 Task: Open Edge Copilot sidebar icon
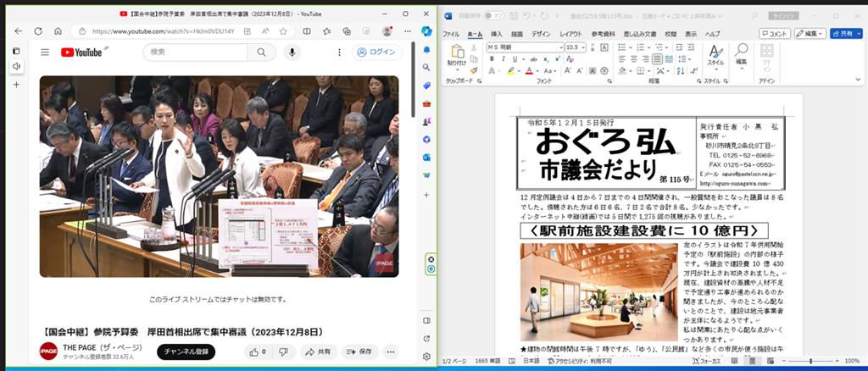point(428,31)
